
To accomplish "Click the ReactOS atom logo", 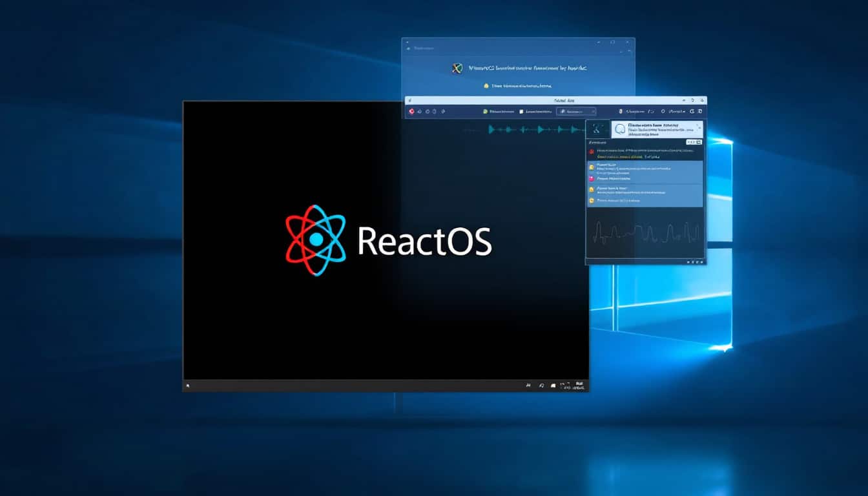I will (x=316, y=240).
